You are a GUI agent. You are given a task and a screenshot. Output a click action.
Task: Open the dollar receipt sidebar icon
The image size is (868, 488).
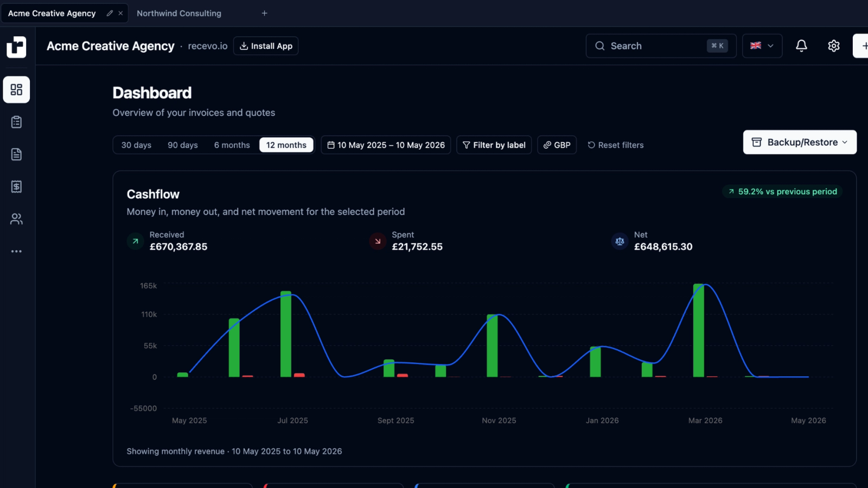[x=16, y=187]
